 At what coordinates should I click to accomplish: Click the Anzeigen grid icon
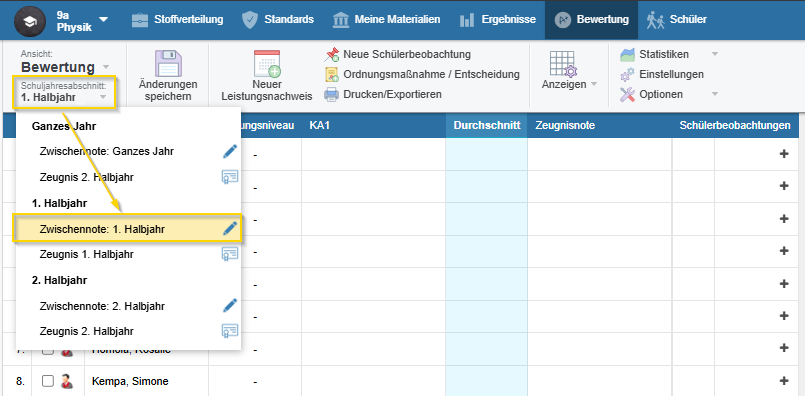pyautogui.click(x=563, y=64)
